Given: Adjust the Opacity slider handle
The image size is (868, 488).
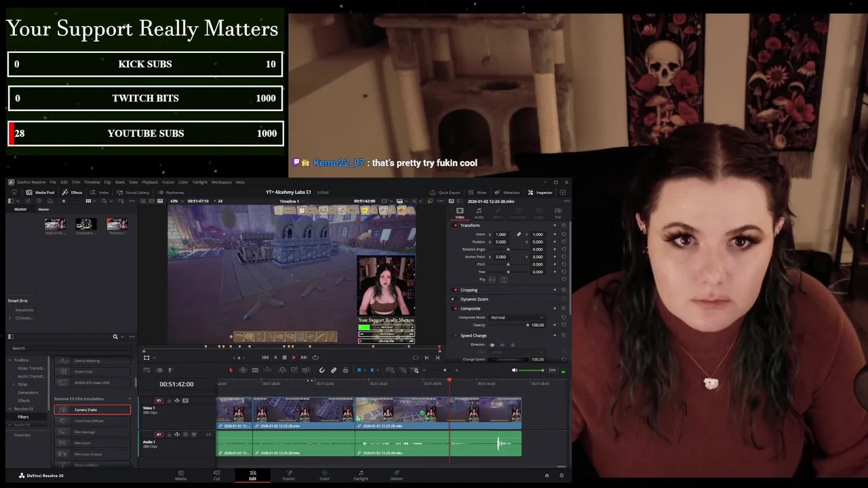Looking at the screenshot, I should tap(528, 325).
